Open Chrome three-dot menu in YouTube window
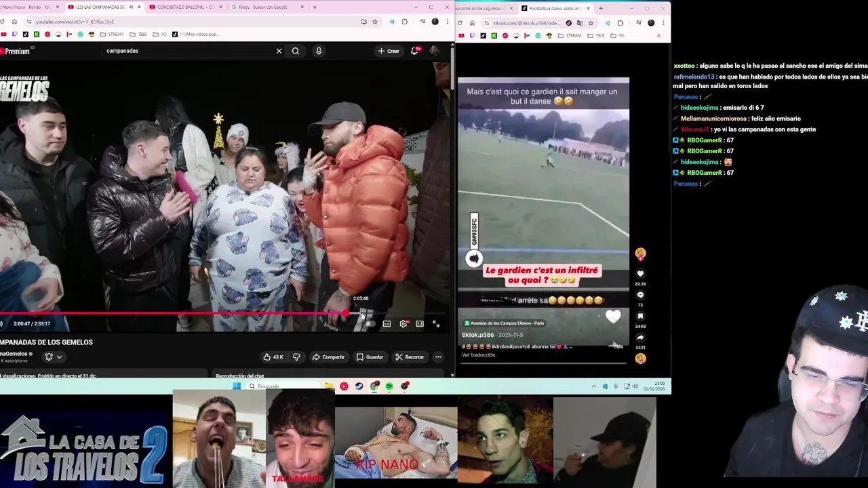 [x=446, y=22]
